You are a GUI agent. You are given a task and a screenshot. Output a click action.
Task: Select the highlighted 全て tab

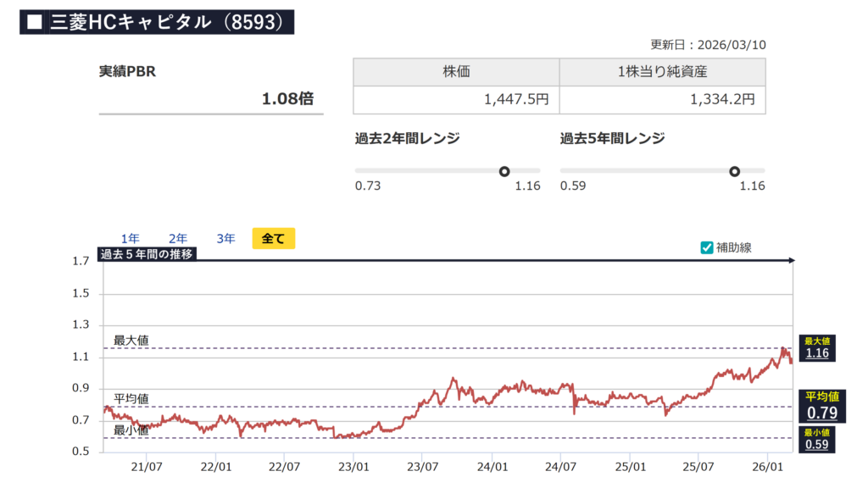point(273,239)
